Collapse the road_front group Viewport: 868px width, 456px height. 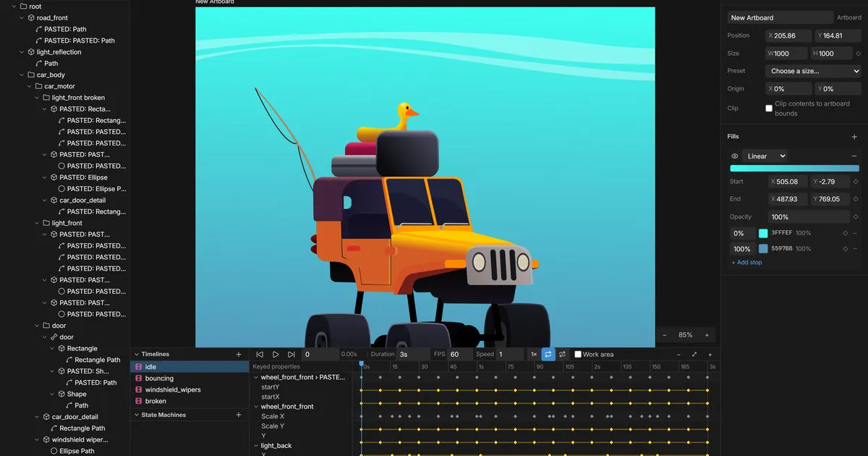tap(22, 17)
